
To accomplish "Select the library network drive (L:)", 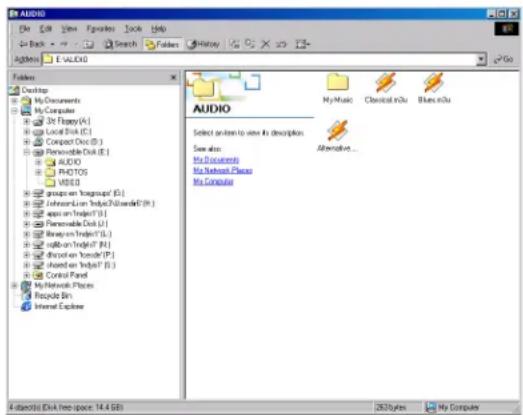I will click(x=79, y=234).
